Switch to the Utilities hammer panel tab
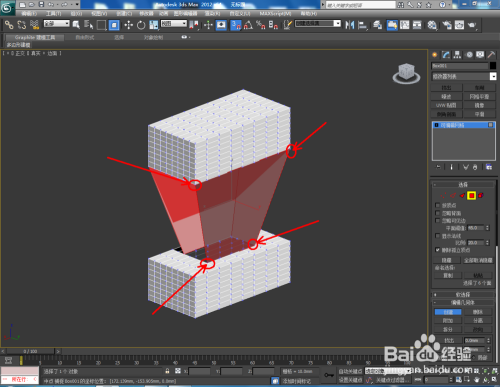The height and width of the screenshot is (387, 500). 491,55
